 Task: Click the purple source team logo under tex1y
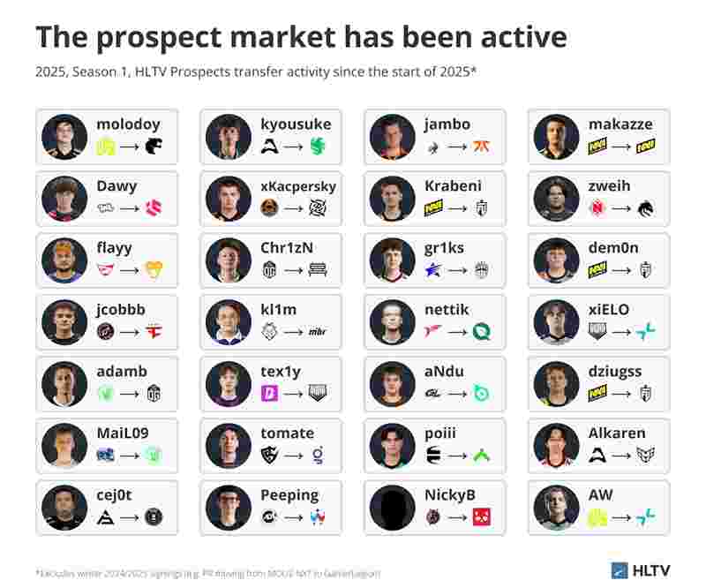pyautogui.click(x=269, y=394)
